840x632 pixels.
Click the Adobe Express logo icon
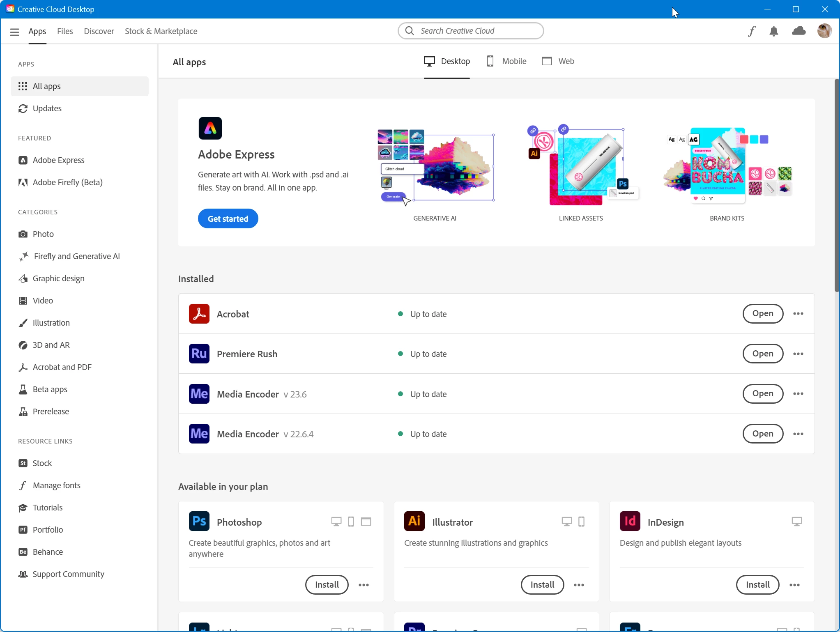(x=210, y=129)
